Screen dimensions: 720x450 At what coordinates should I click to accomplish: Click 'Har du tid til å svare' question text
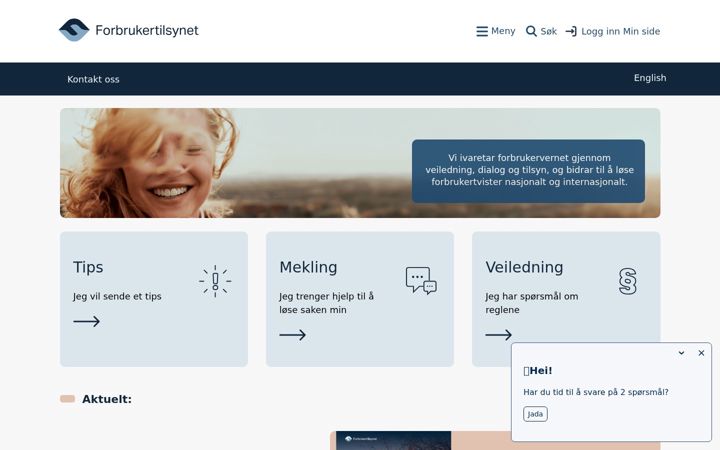coord(596,392)
